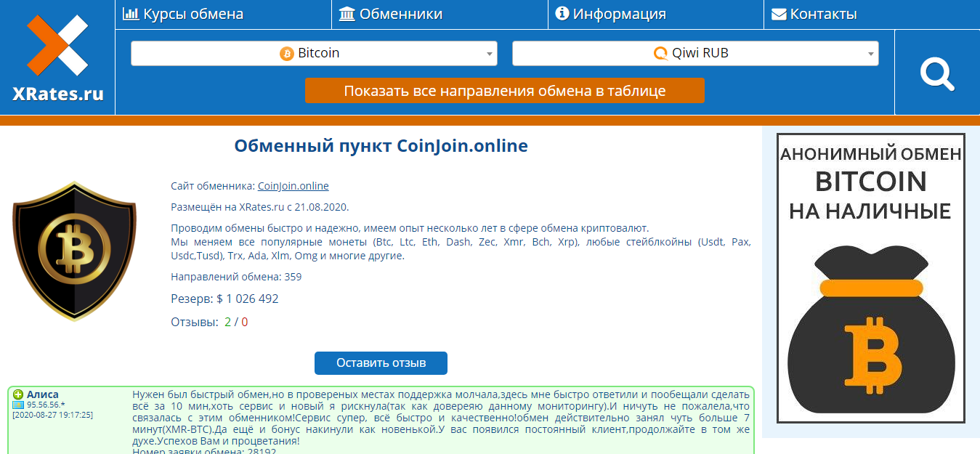Expand the Bitcoin currency dropdown
Screen dimensions: 980x454
coord(314,54)
